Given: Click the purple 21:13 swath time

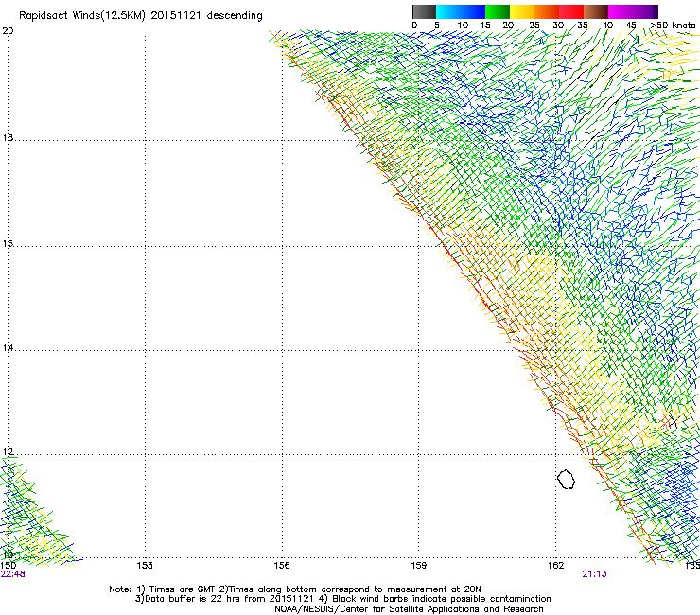Looking at the screenshot, I should 594,574.
